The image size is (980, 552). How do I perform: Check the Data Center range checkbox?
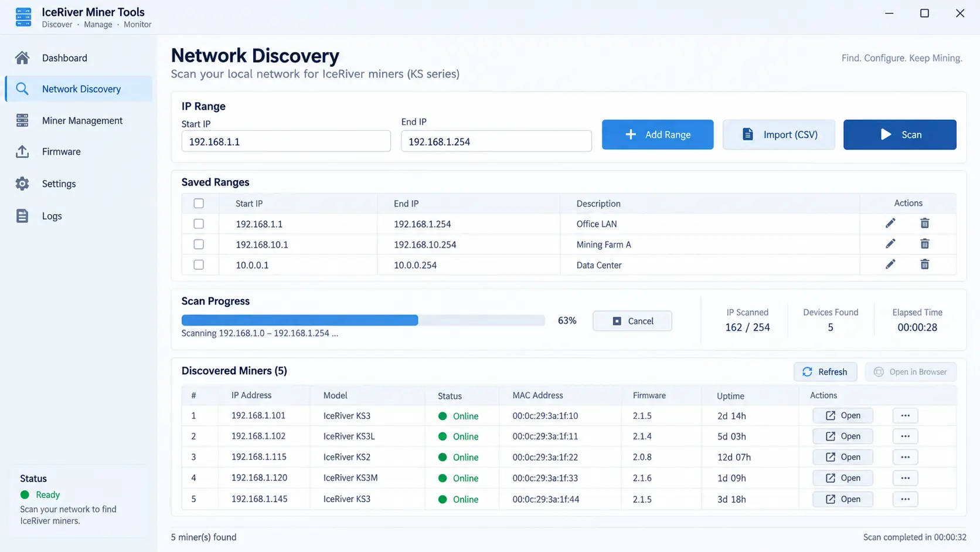click(199, 265)
